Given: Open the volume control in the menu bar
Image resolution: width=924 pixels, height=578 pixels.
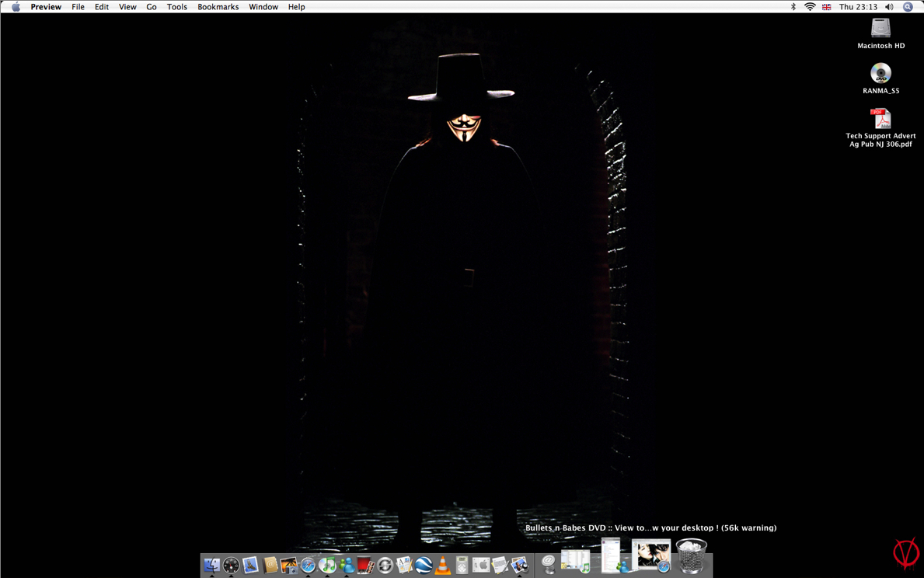Looking at the screenshot, I should tap(889, 7).
